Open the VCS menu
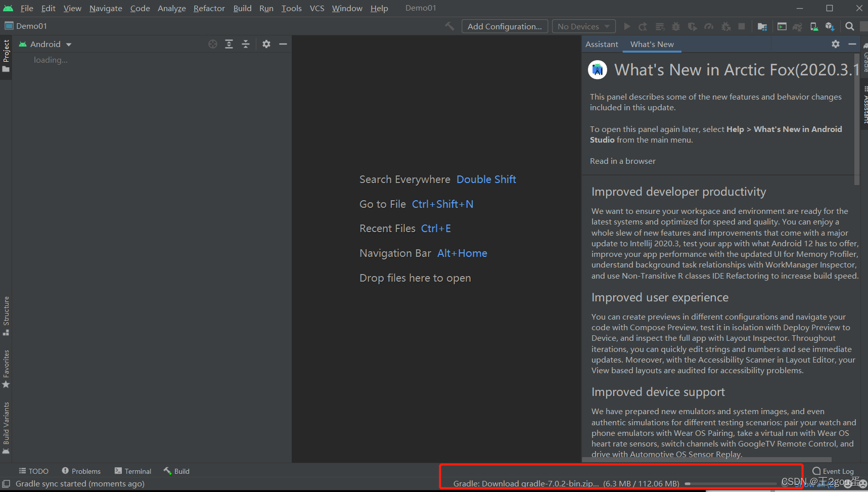The width and height of the screenshot is (868, 492). (317, 8)
